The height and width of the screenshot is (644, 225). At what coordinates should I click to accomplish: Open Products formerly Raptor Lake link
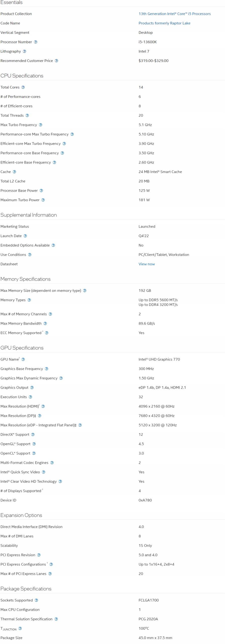click(x=164, y=23)
